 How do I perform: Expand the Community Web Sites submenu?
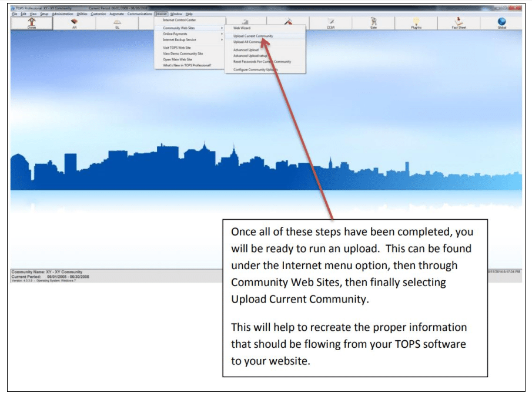(x=190, y=28)
